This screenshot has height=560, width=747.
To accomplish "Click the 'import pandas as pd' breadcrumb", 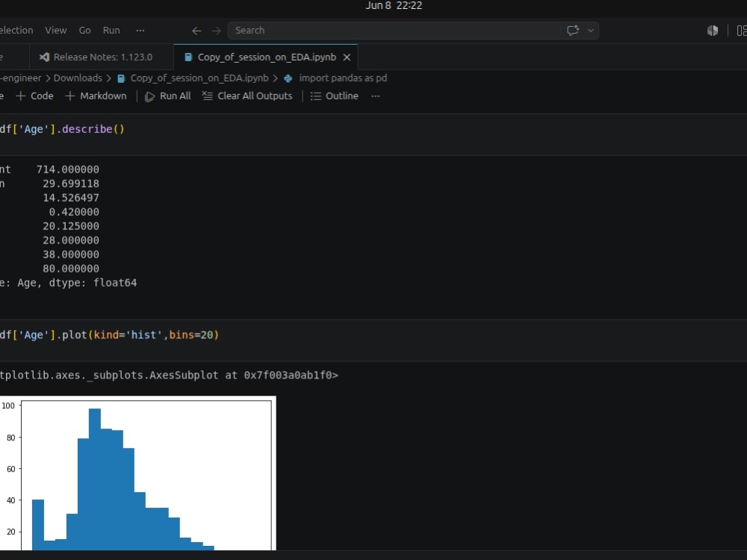I will pos(343,78).
